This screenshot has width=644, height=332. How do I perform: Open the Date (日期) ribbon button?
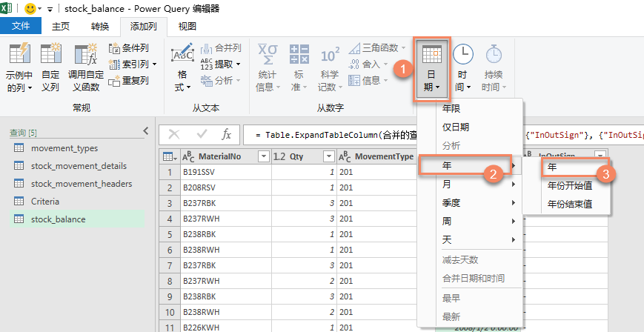click(x=432, y=68)
